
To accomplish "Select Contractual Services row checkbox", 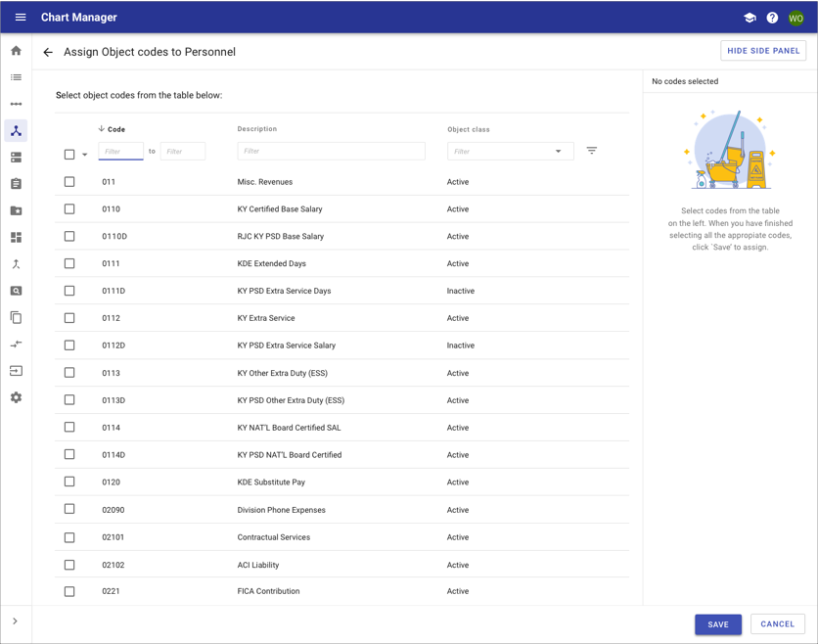I will click(69, 537).
